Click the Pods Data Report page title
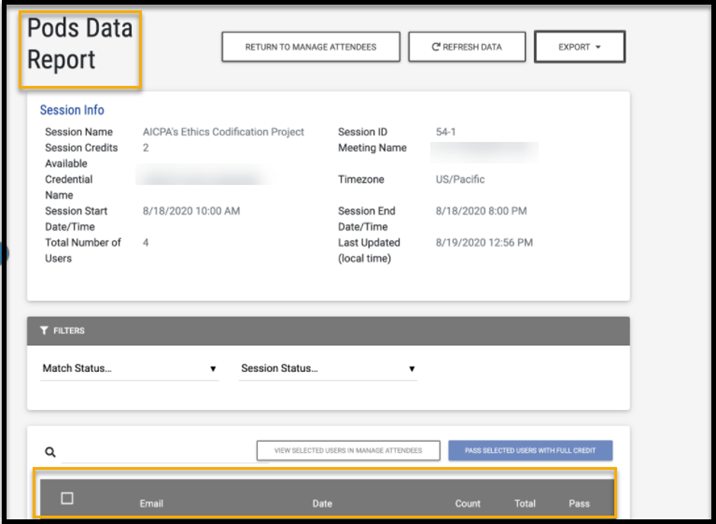The image size is (716, 524). (80, 44)
